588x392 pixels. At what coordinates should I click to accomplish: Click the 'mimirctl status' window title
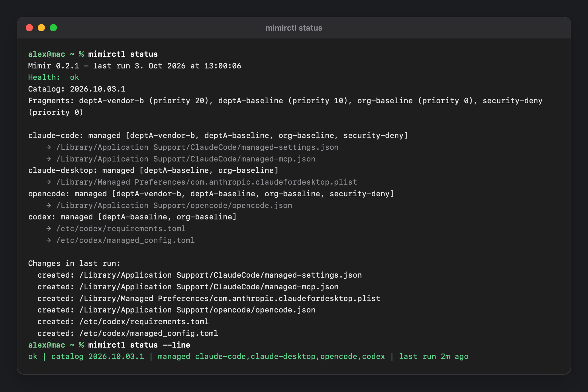(x=294, y=28)
